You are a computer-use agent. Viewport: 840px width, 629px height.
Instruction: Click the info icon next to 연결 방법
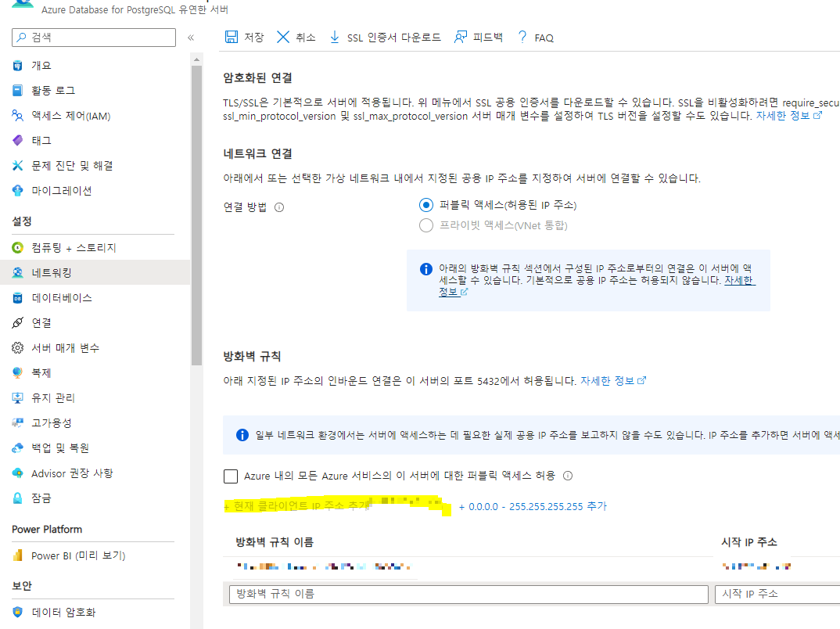(x=279, y=207)
